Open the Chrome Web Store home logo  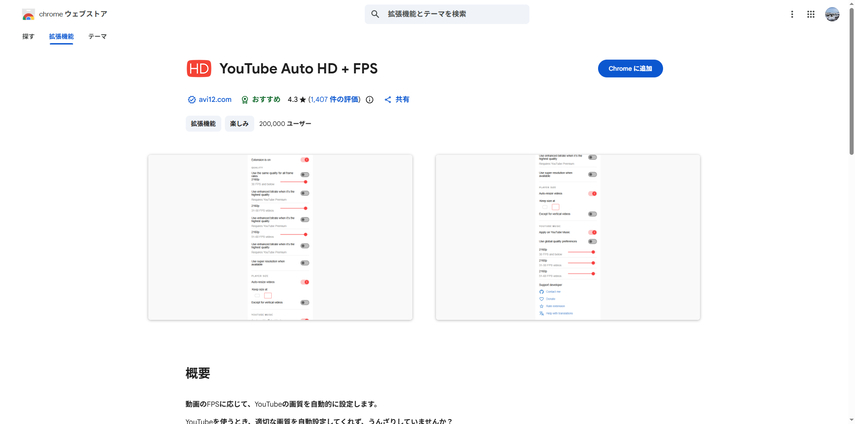coord(64,14)
